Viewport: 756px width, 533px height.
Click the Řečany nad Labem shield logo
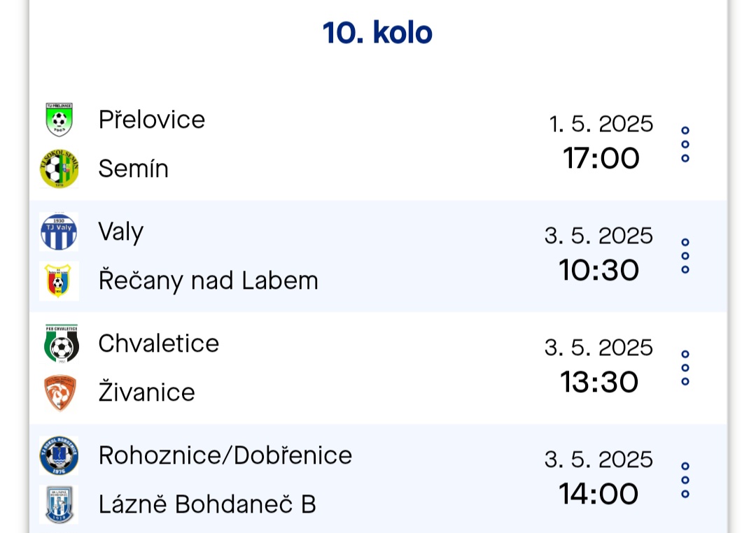click(59, 281)
